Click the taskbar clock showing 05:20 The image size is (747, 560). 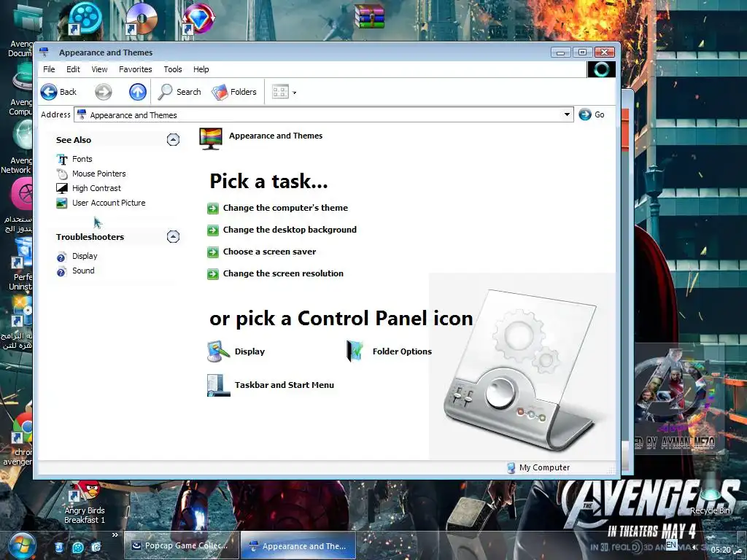point(724,550)
